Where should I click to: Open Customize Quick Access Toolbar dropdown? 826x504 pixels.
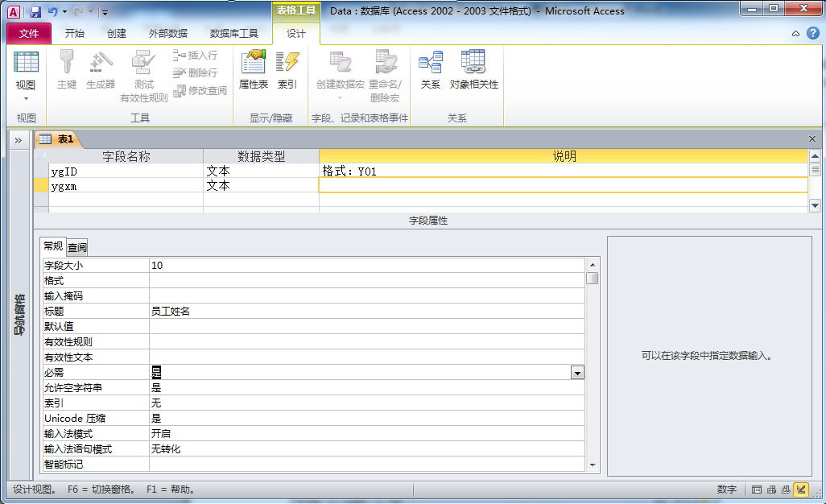tap(105, 12)
